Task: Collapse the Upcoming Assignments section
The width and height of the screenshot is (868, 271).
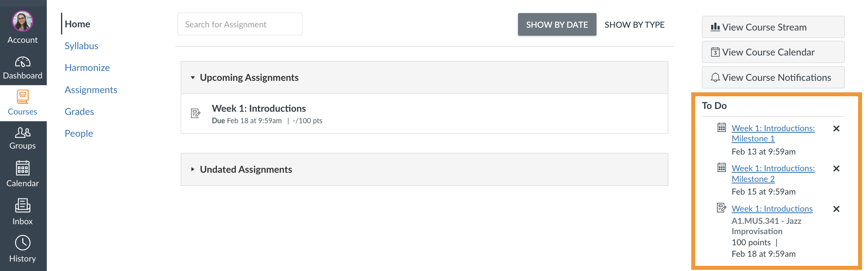Action: coord(193,78)
